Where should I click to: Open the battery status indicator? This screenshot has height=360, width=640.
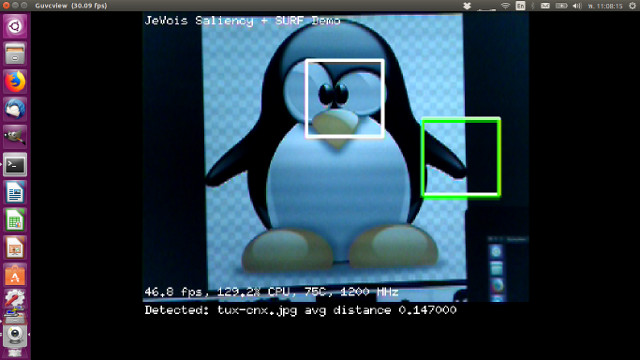562,6
